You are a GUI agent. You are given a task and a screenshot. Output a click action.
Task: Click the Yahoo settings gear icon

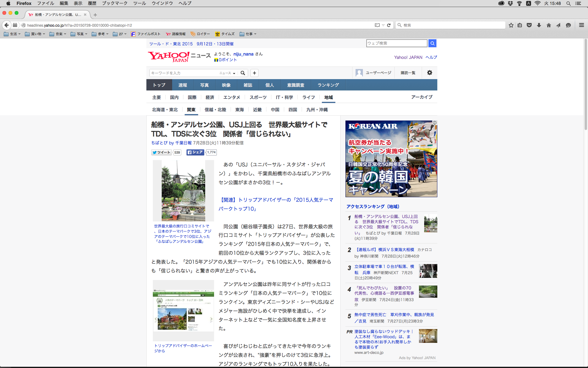point(429,73)
